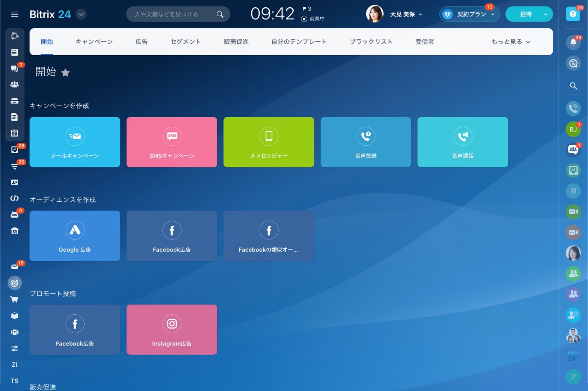The image size is (588, 391).
Task: Open Facebook広告 under プロモート投稿
Action: click(x=75, y=330)
